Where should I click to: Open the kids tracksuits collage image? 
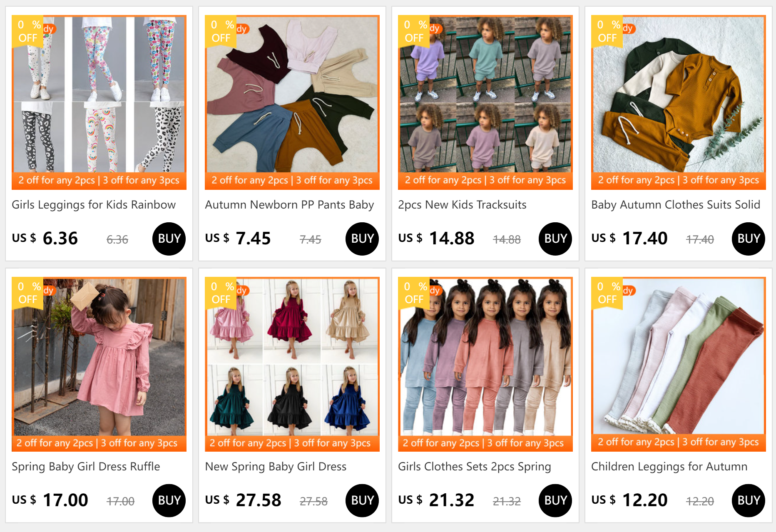pos(485,102)
